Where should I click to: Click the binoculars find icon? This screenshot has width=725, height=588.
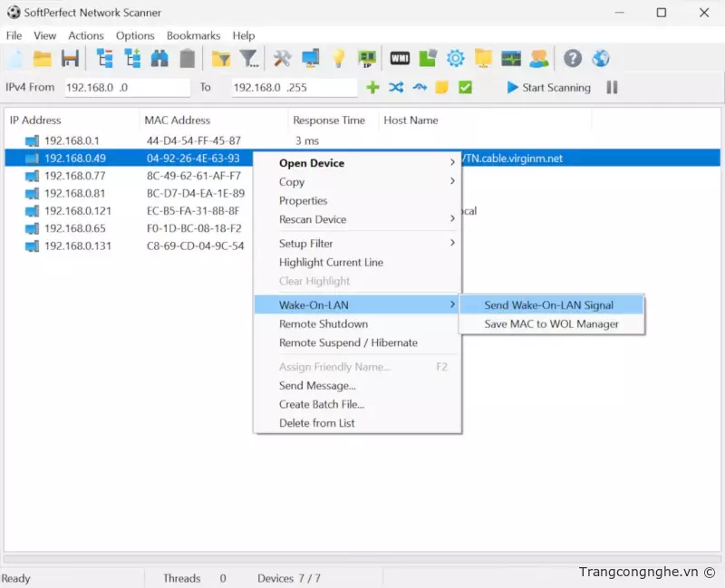pyautogui.click(x=159, y=59)
